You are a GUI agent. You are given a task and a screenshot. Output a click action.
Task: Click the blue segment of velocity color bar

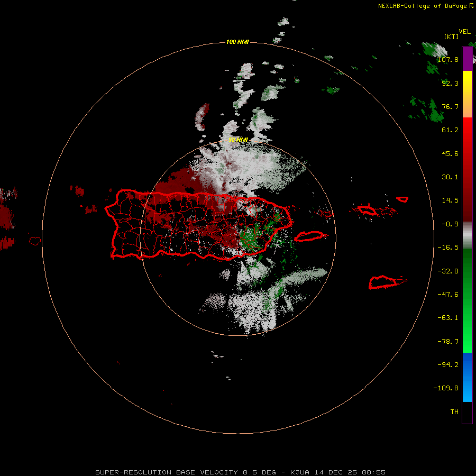coord(467,377)
